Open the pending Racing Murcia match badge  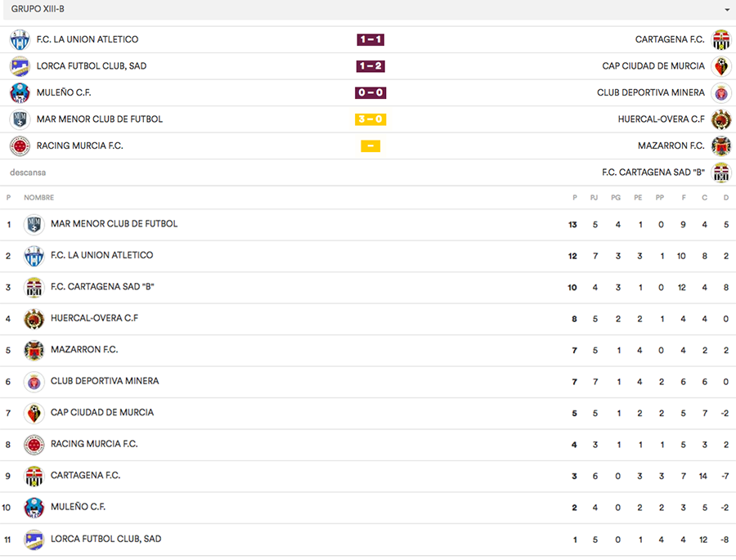pos(370,146)
